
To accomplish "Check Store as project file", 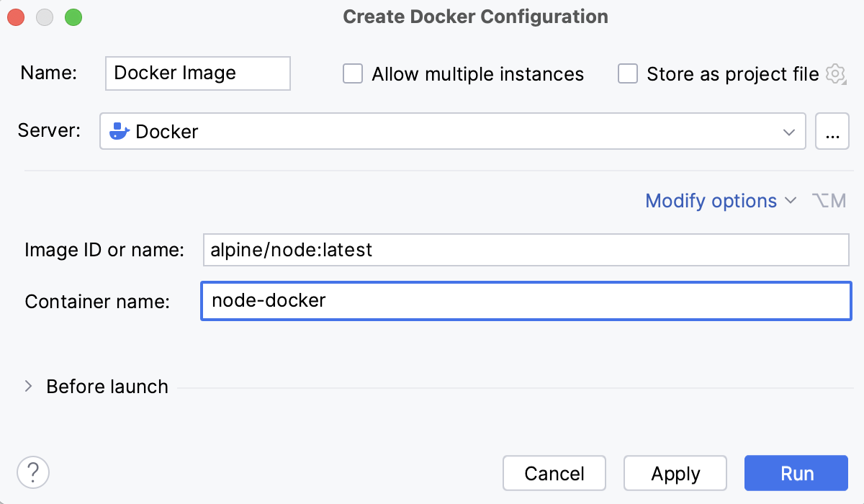I will pos(628,73).
